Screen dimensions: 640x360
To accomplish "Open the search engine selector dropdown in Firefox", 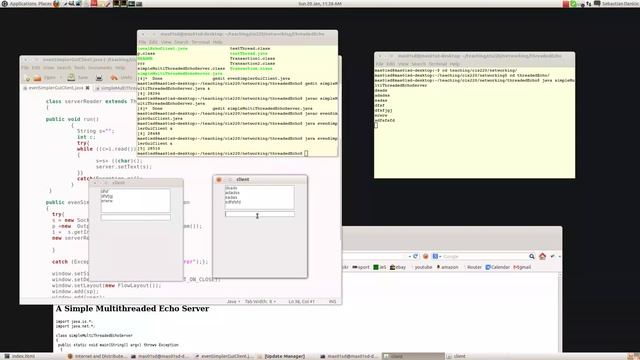I will 437,256.
